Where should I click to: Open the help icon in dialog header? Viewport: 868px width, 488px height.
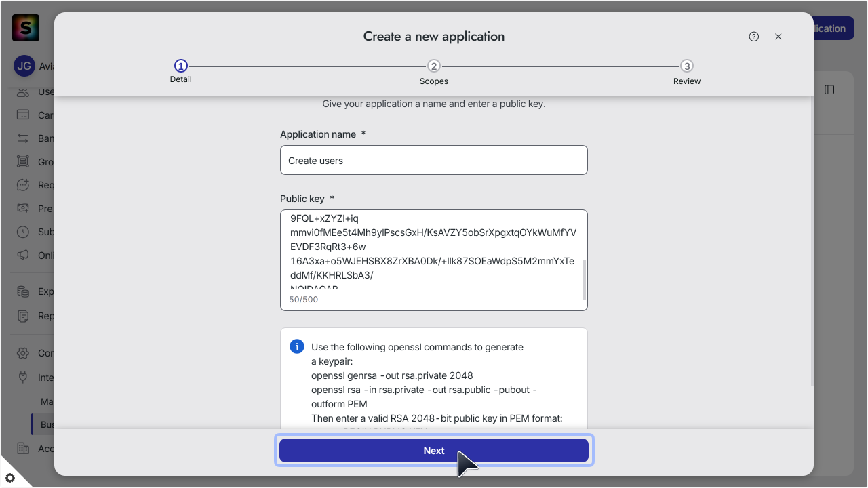pyautogui.click(x=754, y=37)
